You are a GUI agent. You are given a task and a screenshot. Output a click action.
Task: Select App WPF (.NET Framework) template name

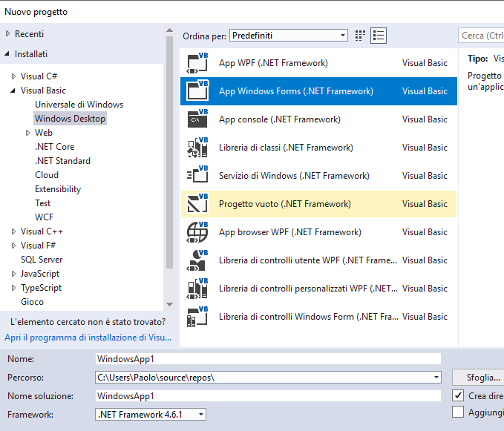click(x=273, y=63)
